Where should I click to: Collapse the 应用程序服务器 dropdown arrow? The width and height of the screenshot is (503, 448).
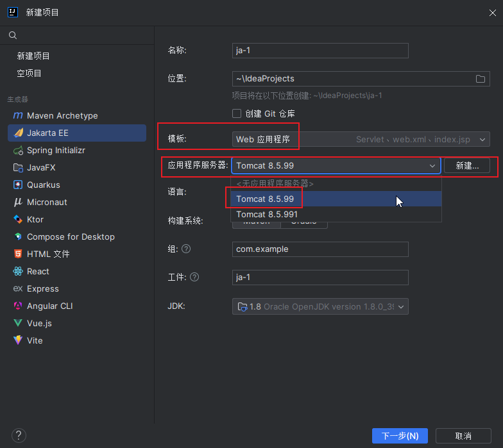[x=432, y=165]
